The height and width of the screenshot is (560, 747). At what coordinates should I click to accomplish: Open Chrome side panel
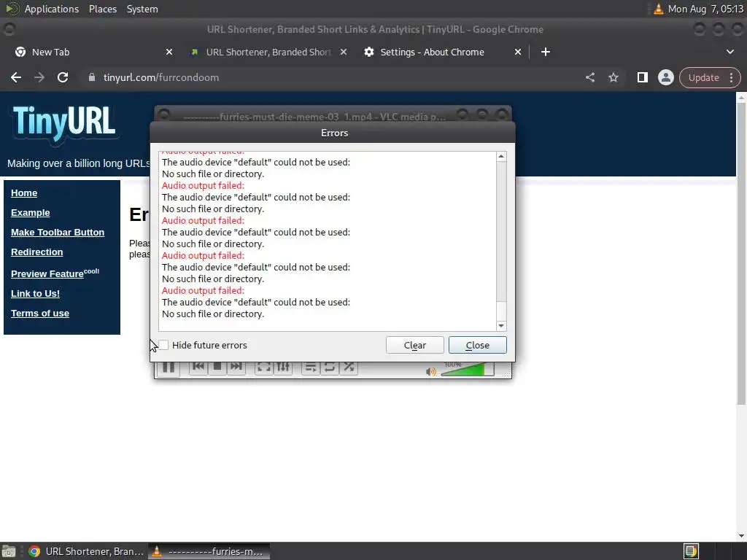point(642,77)
